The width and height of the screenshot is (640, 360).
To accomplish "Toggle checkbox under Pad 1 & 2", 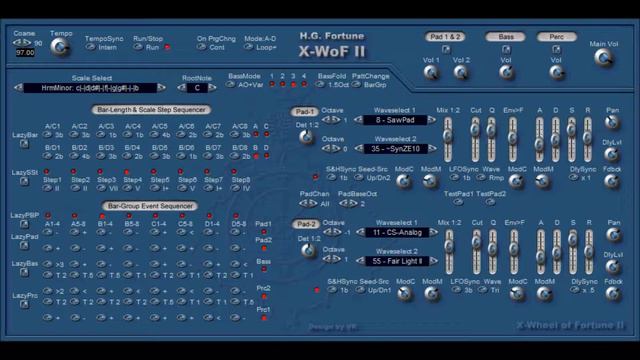I will (x=446, y=49).
